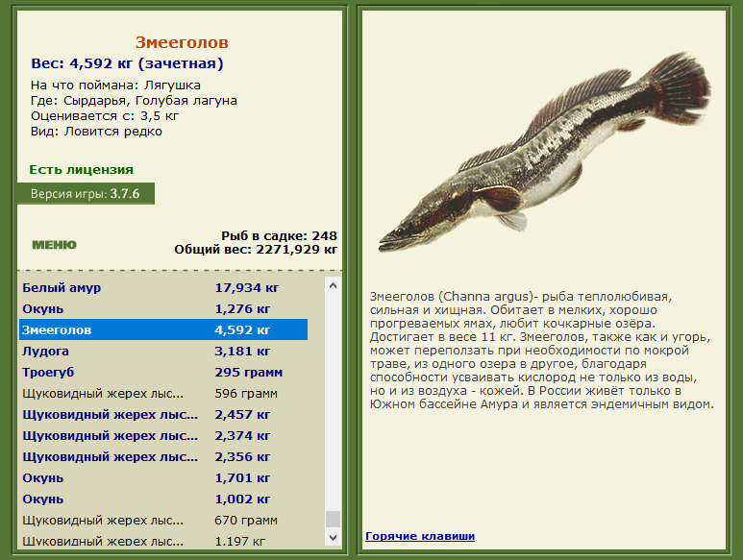Select the Троегуб 295 грамм row

[x=163, y=373]
